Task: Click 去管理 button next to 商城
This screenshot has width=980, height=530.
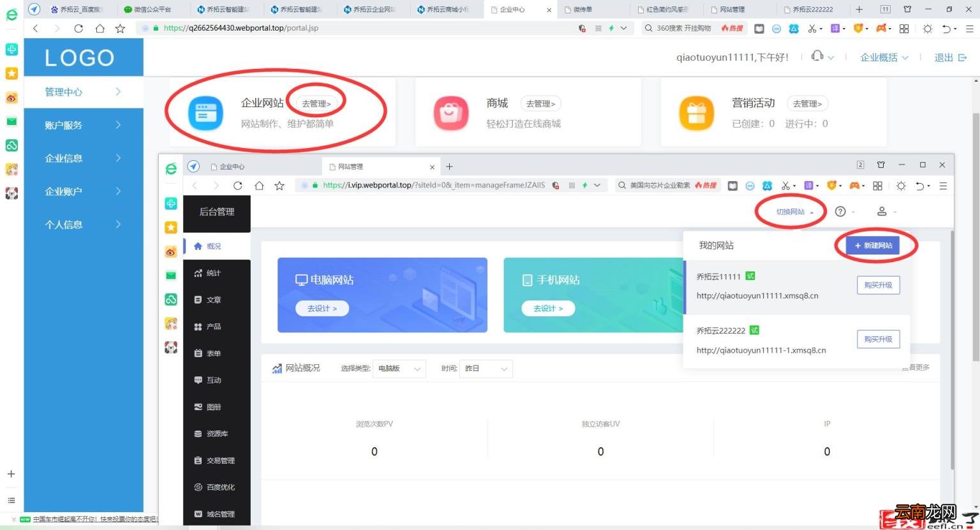Action: click(540, 103)
